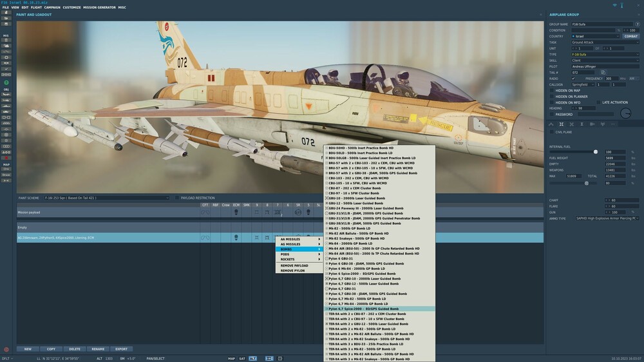Expand the Pods submenu
The image size is (644, 362).
(299, 254)
